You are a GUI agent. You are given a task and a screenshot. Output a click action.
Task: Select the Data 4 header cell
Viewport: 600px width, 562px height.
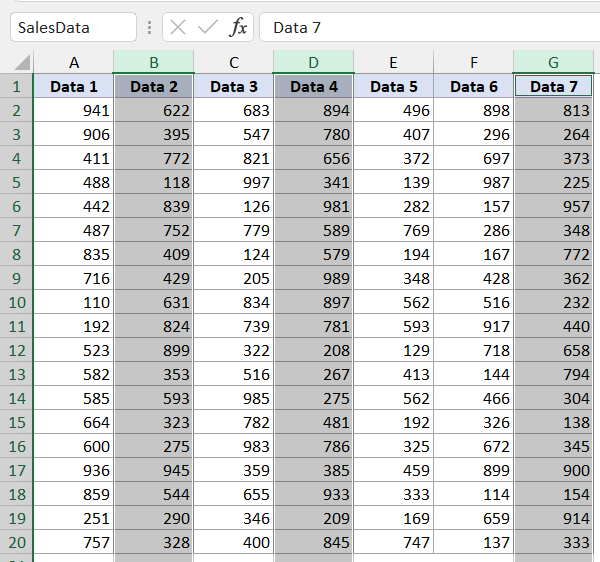click(x=314, y=87)
